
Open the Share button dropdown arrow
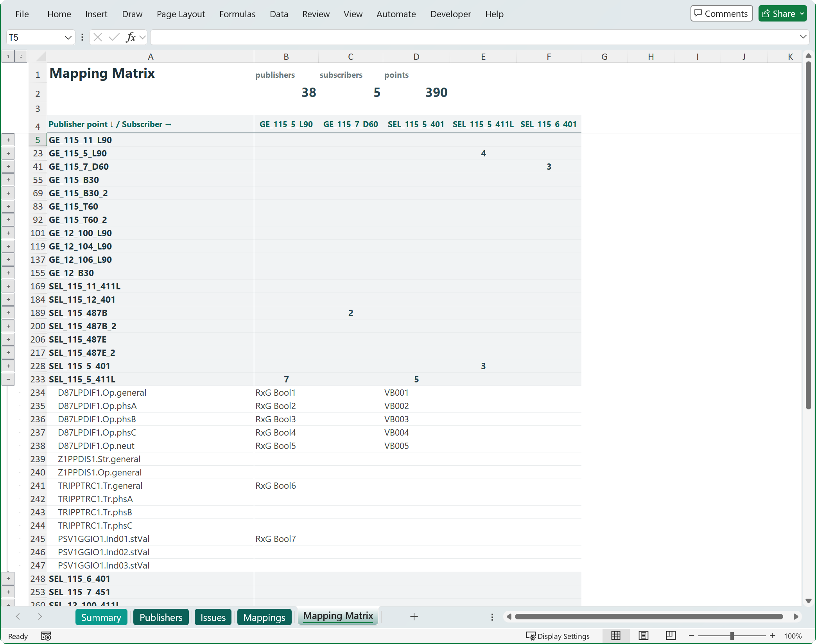pyautogui.click(x=802, y=14)
